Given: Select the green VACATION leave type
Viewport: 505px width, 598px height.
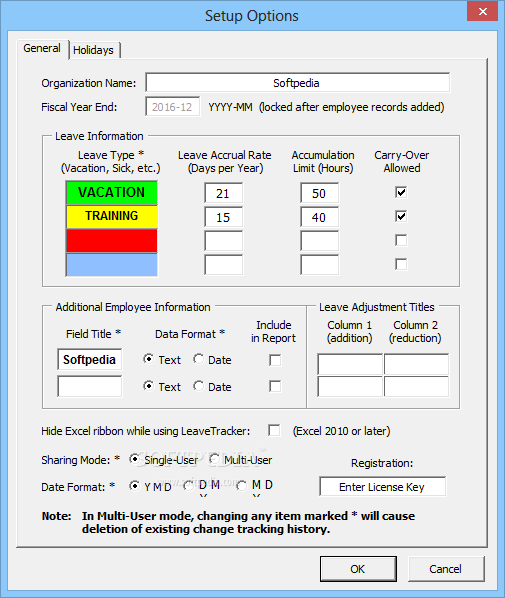Looking at the screenshot, I should (x=111, y=193).
